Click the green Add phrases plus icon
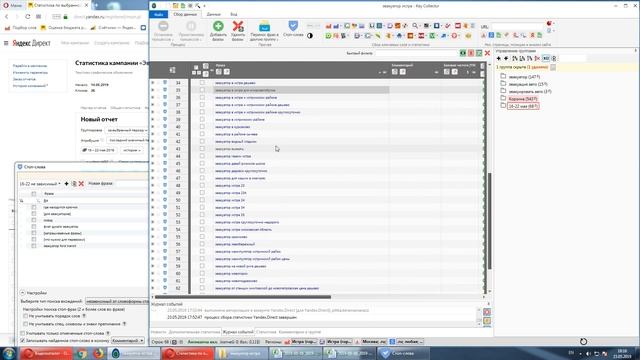This screenshot has width=640, height=360. tap(218, 26)
